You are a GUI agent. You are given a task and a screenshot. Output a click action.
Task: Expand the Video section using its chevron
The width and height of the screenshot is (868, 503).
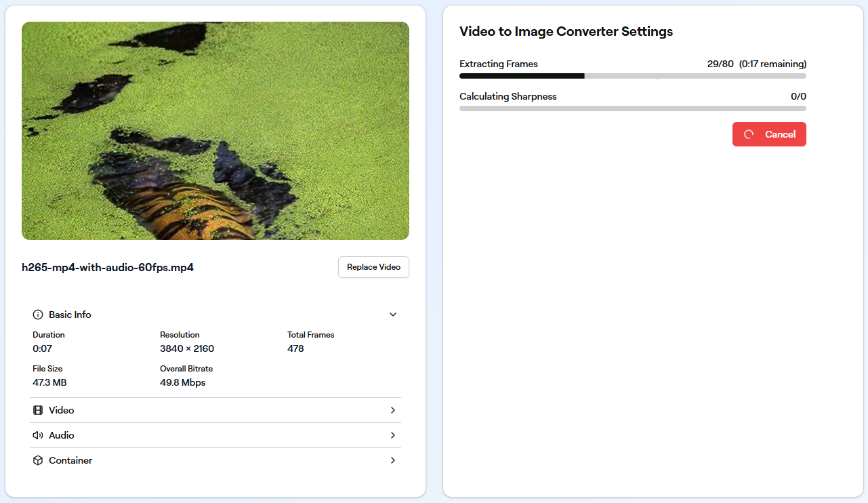pyautogui.click(x=392, y=410)
